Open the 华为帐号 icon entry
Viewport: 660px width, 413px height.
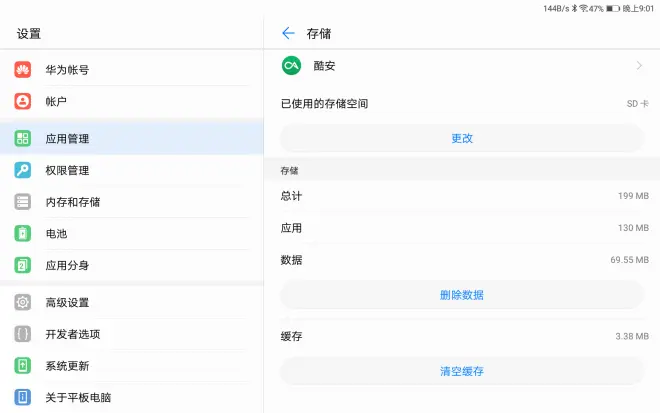23,69
